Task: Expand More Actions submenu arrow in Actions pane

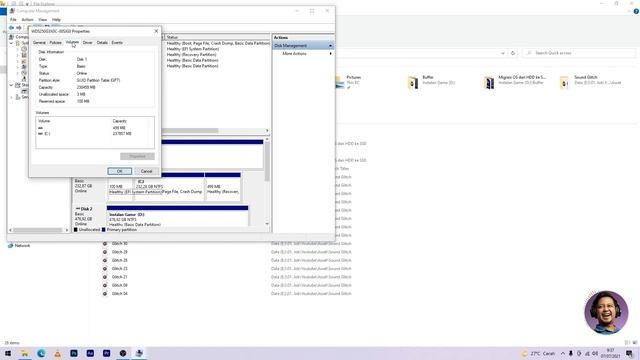Action: click(330, 53)
